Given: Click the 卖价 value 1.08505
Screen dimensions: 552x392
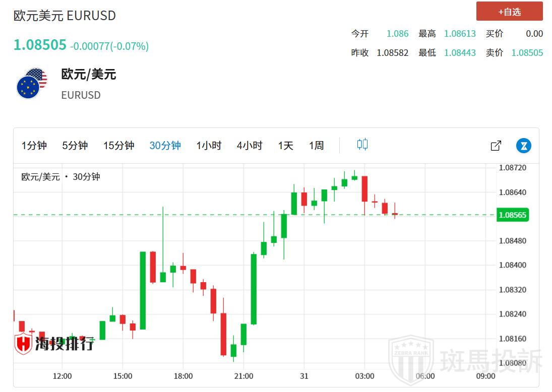Looking at the screenshot, I should coord(527,52).
